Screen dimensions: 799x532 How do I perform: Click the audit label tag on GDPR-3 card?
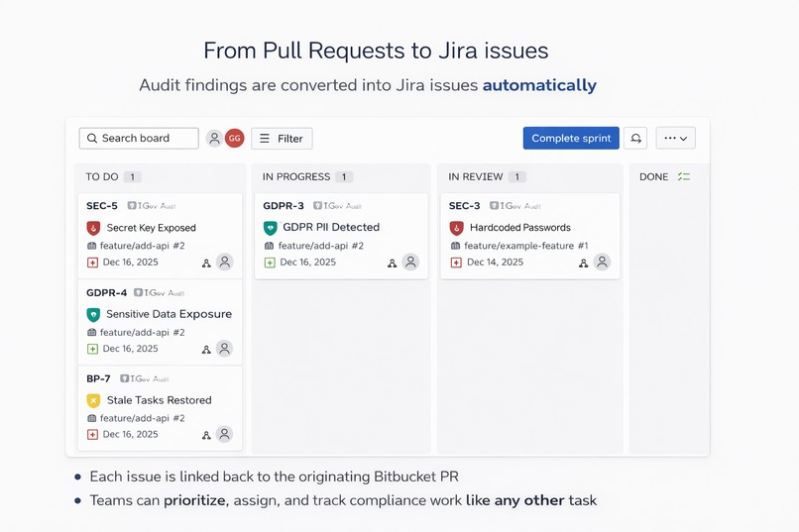pos(337,206)
